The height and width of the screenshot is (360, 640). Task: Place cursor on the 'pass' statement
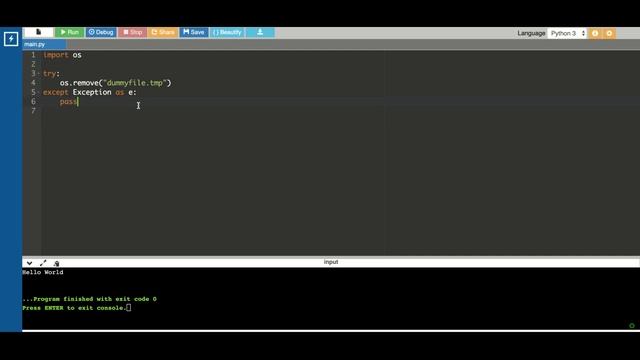(68, 102)
